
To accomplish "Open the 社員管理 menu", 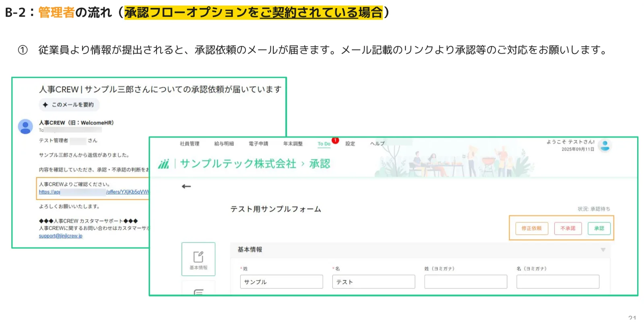I will pos(190,144).
